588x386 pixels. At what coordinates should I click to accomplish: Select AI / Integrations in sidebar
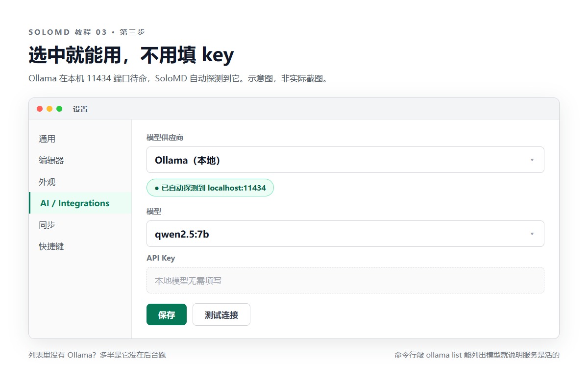80,203
